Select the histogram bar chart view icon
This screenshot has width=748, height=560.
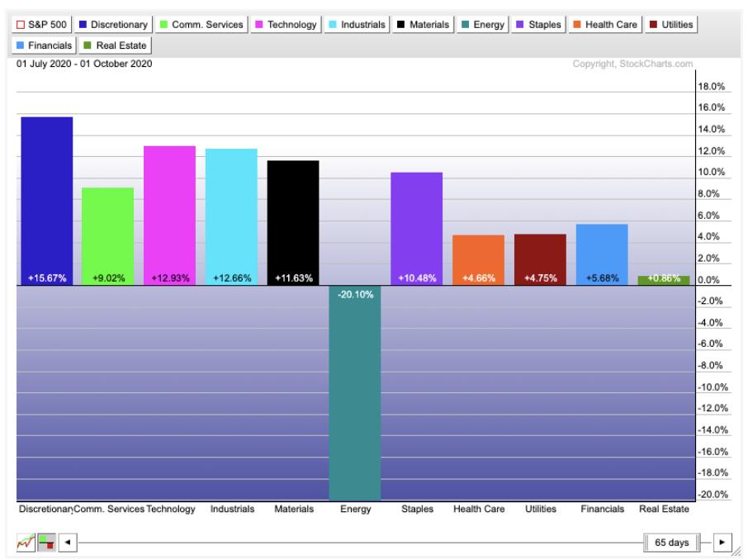(x=46, y=542)
